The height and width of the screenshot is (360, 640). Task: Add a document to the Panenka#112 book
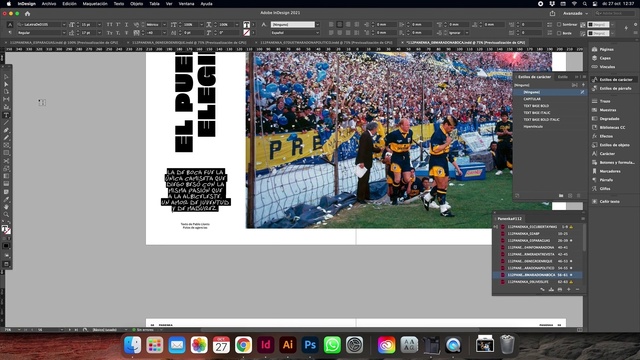click(x=569, y=289)
